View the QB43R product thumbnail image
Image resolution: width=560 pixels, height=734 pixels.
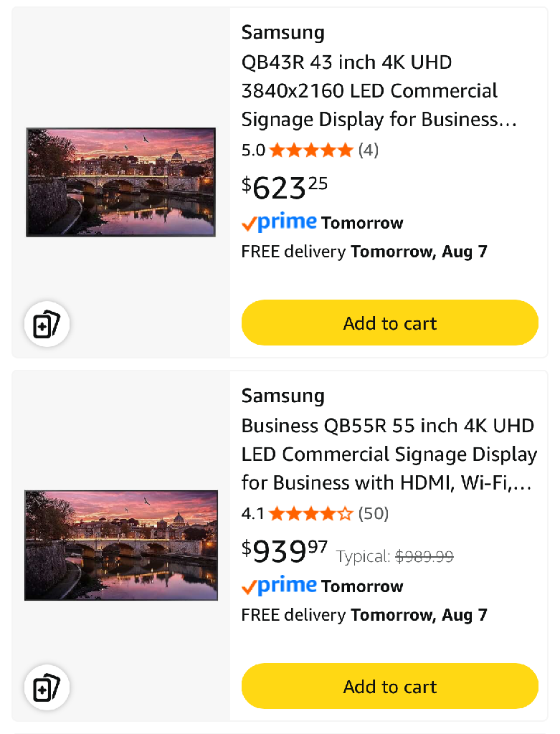pos(121,182)
